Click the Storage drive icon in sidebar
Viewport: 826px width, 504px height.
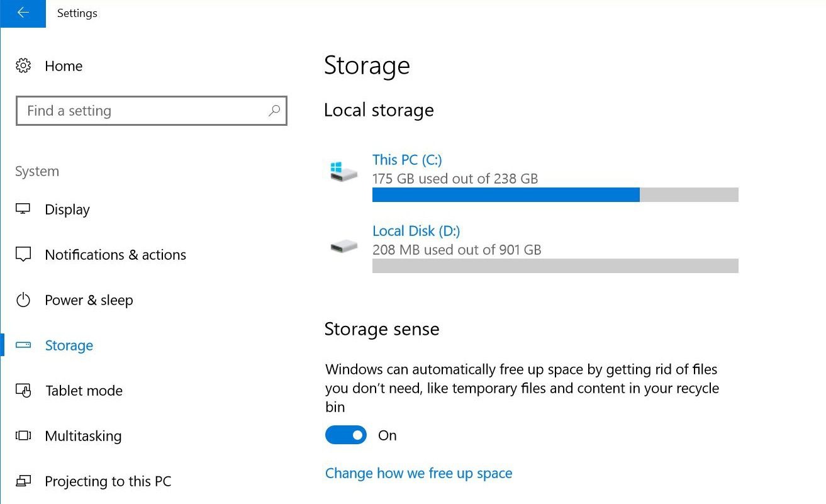pyautogui.click(x=23, y=345)
